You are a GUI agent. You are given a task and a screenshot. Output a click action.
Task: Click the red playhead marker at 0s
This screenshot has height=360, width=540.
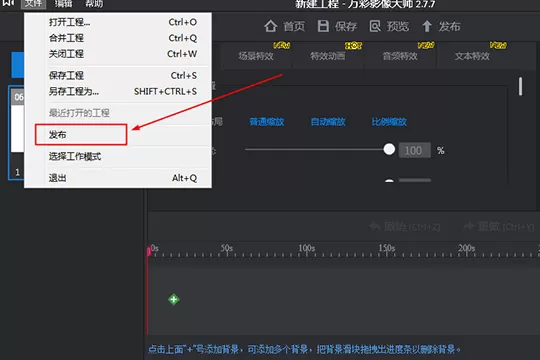[x=148, y=251]
